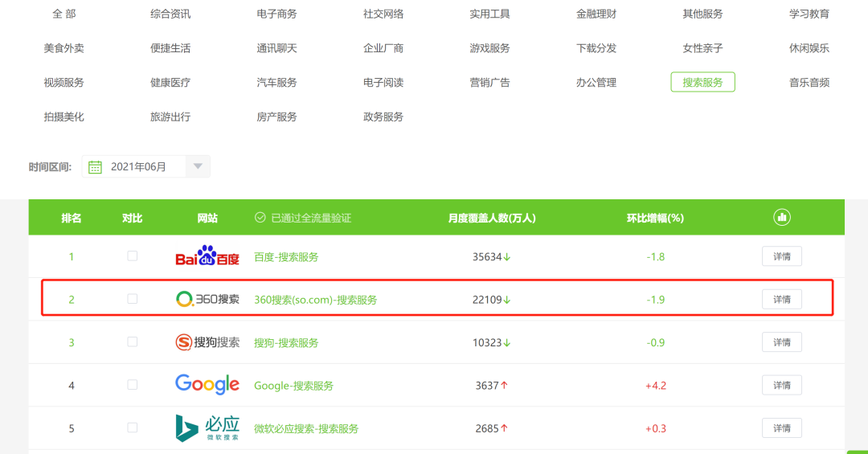Select the 电子商务 category
This screenshot has height=454, width=868.
pos(276,14)
